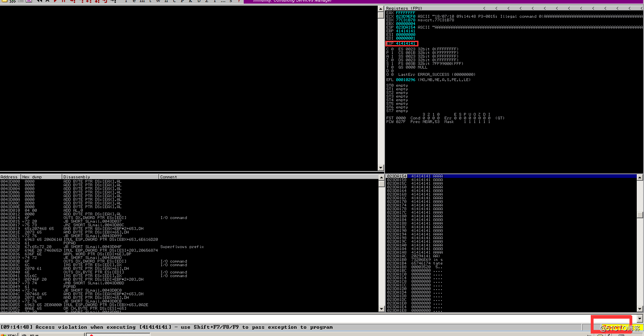Click the Disassembly column header
644x336 pixels.
point(111,177)
